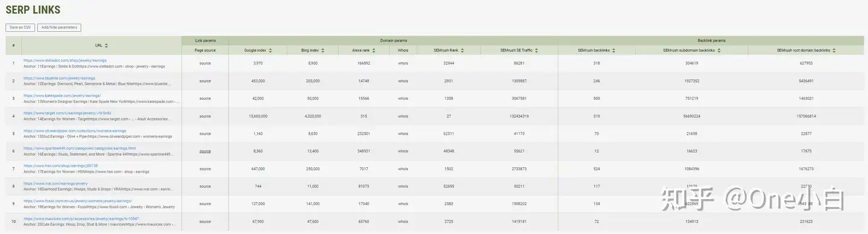View page source for vrai.com row
Image resolution: width=868 pixels, height=234 pixels.
coord(205,186)
